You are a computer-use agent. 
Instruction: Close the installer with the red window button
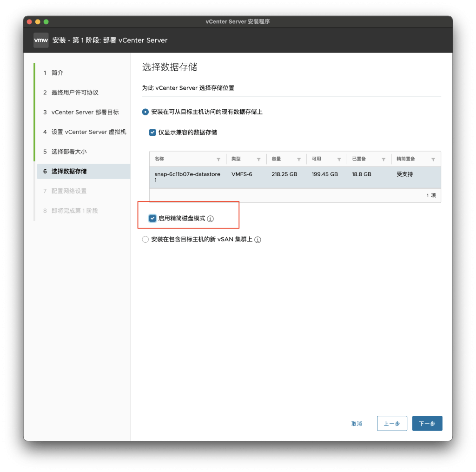click(x=29, y=21)
